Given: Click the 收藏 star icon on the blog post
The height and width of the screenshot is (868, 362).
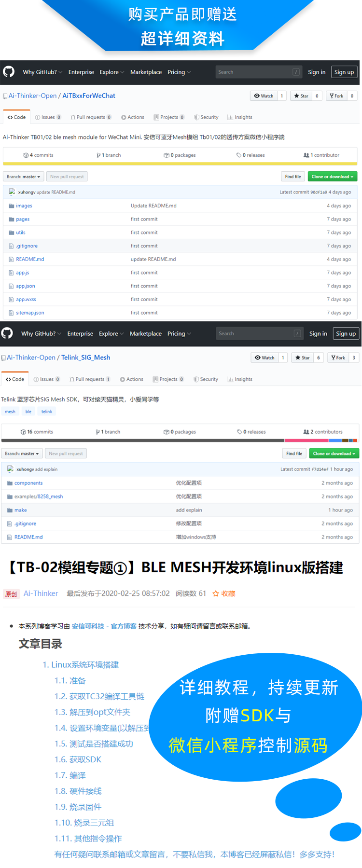Looking at the screenshot, I should coord(216,593).
